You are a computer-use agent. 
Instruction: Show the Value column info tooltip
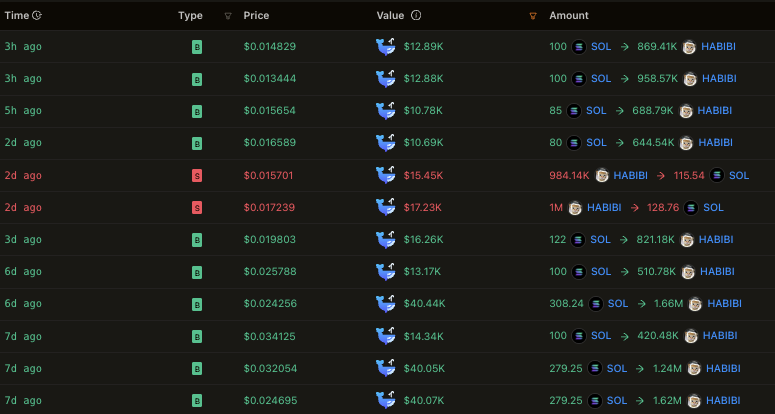[416, 15]
